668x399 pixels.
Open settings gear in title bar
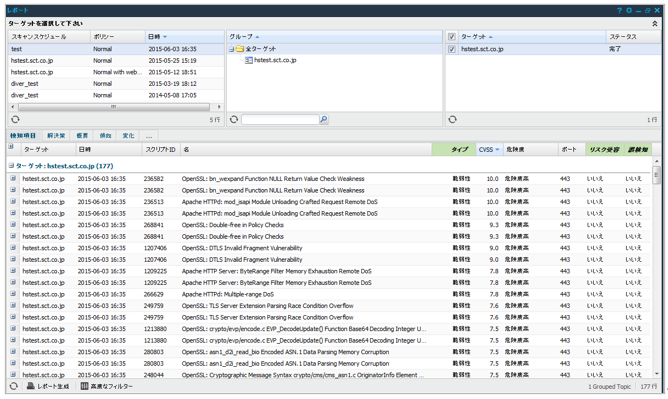[629, 10]
